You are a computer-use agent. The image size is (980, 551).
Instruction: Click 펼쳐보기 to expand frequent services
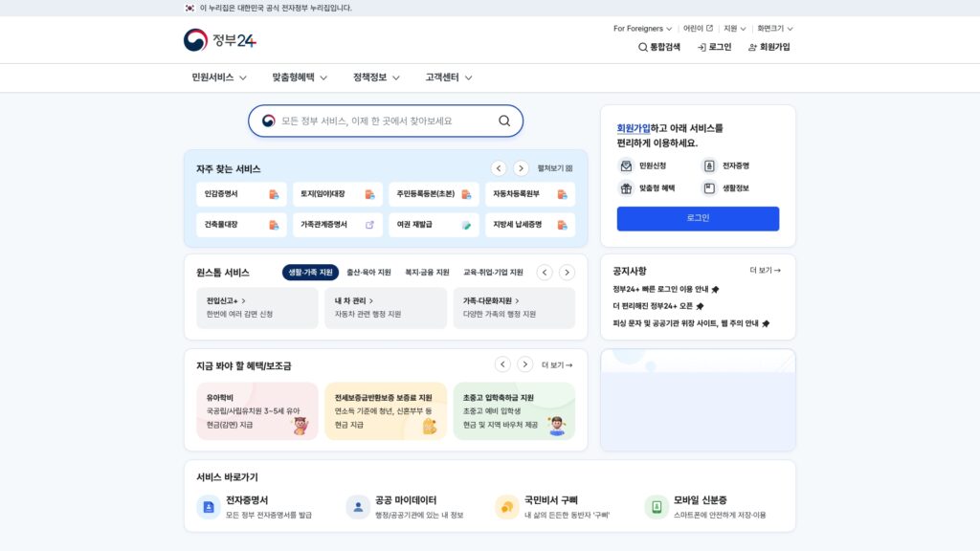point(555,168)
